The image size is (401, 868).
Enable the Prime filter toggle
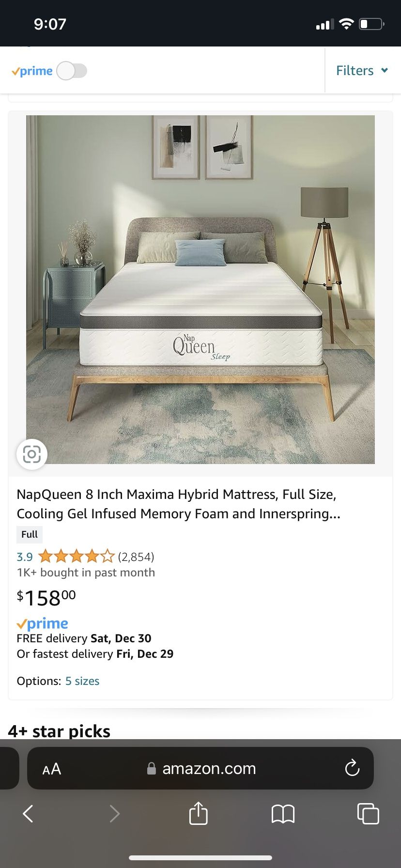coord(72,70)
